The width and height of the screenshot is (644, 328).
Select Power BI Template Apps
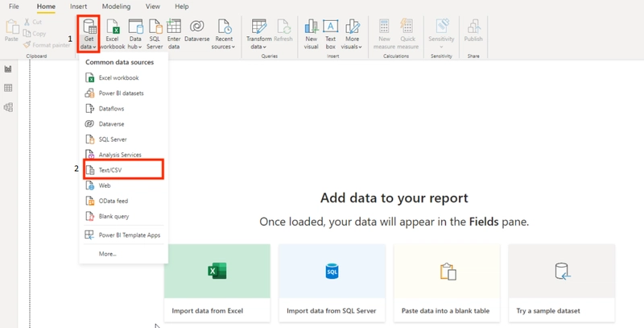pos(124,235)
